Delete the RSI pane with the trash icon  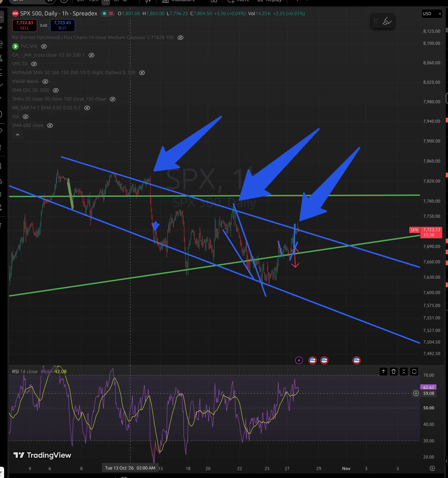pyautogui.click(x=394, y=371)
